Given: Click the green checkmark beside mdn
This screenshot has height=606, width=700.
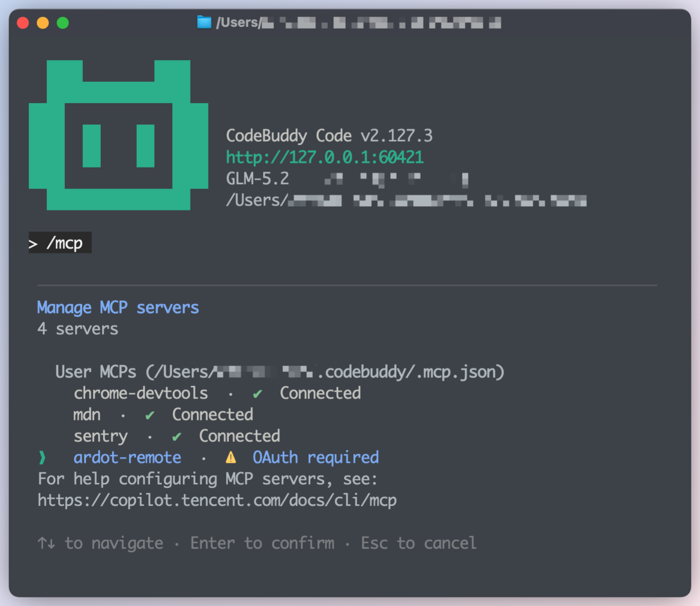Looking at the screenshot, I should (150, 415).
